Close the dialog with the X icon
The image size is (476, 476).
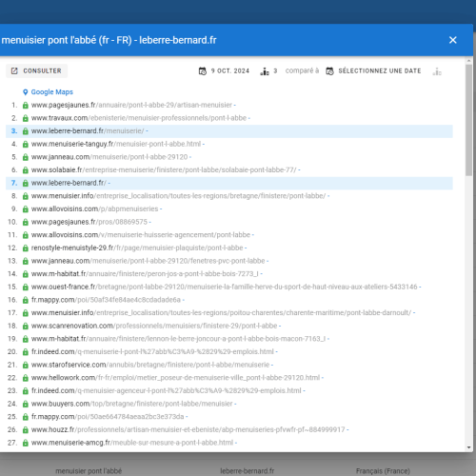453,40
